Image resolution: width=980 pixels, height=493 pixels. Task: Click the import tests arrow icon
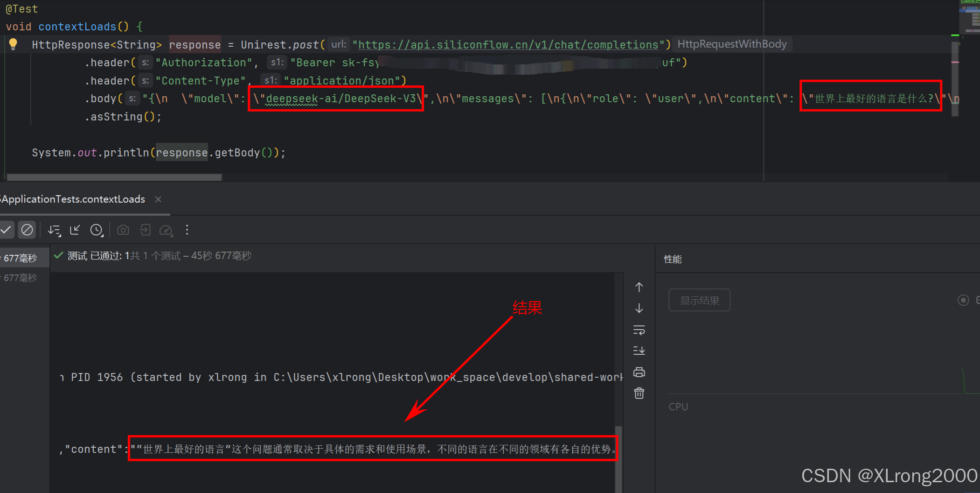tap(75, 230)
